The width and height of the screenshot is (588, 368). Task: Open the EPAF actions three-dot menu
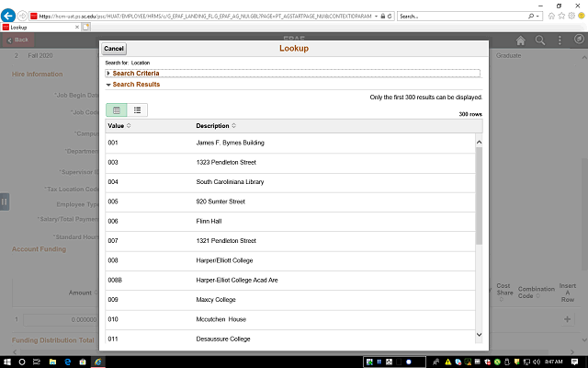(x=560, y=40)
